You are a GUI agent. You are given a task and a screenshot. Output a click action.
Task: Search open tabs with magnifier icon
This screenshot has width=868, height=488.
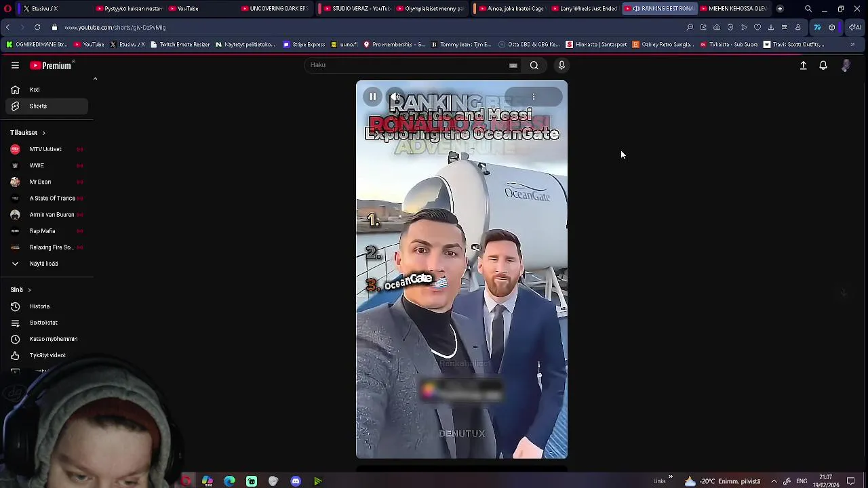808,9
